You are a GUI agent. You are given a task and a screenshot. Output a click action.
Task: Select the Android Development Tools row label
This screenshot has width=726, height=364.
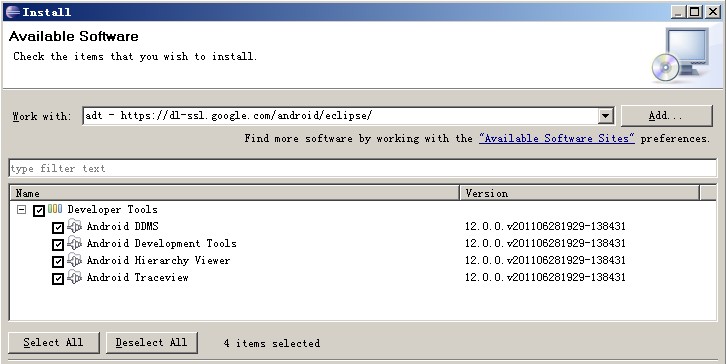tap(162, 243)
